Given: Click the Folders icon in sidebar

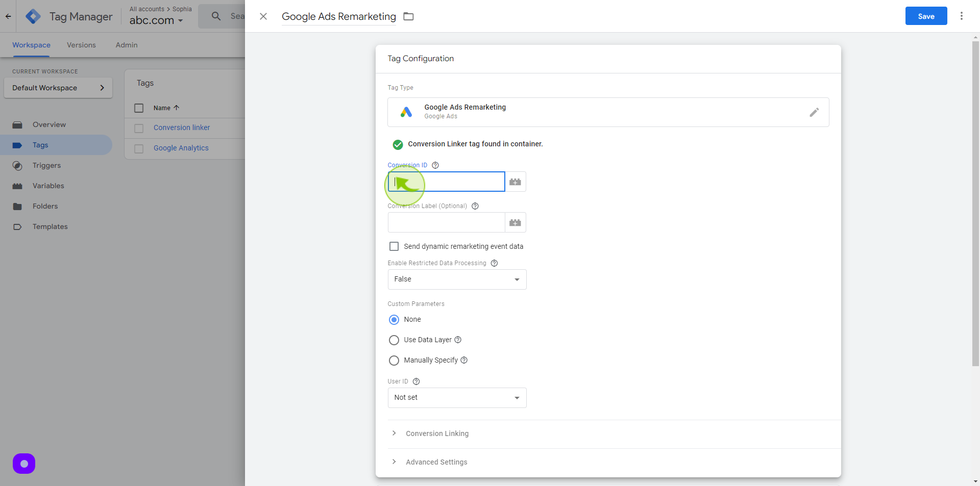Looking at the screenshot, I should point(17,207).
